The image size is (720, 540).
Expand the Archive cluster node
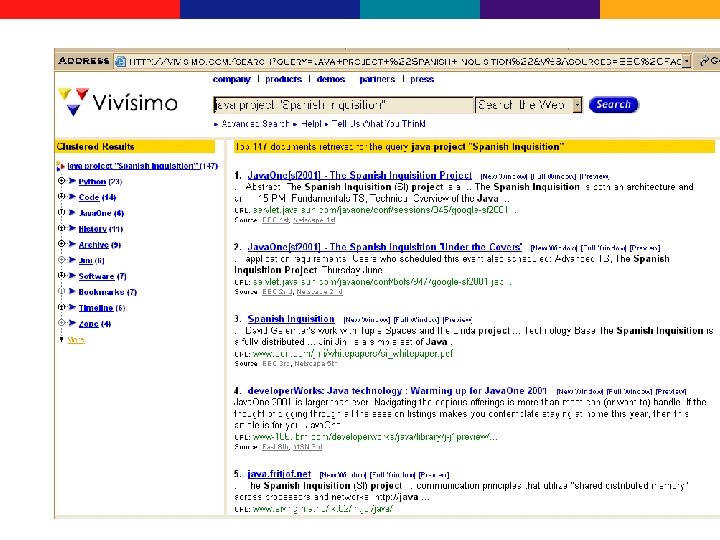pos(62,244)
